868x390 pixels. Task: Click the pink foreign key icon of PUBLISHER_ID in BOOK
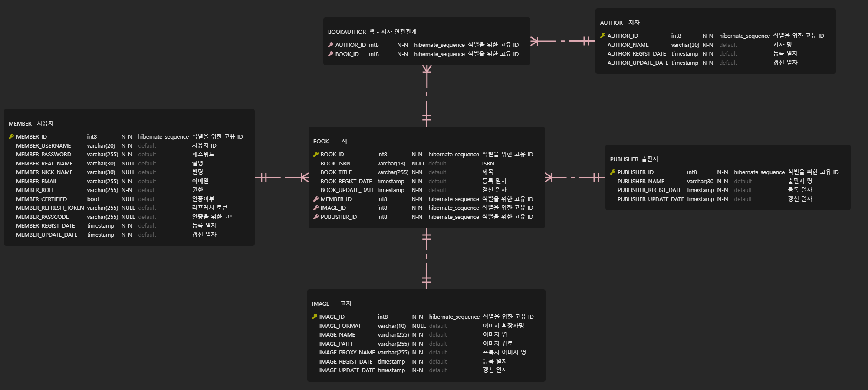coord(316,217)
